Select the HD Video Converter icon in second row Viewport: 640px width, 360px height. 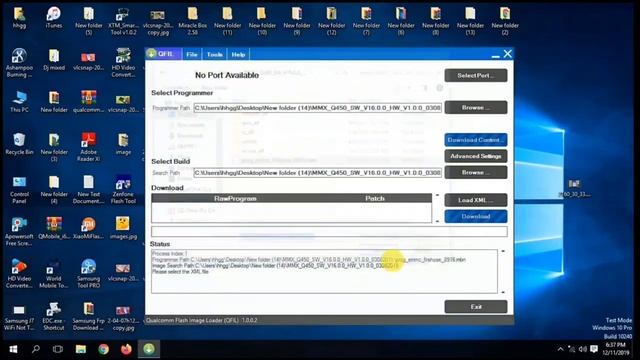123,63
